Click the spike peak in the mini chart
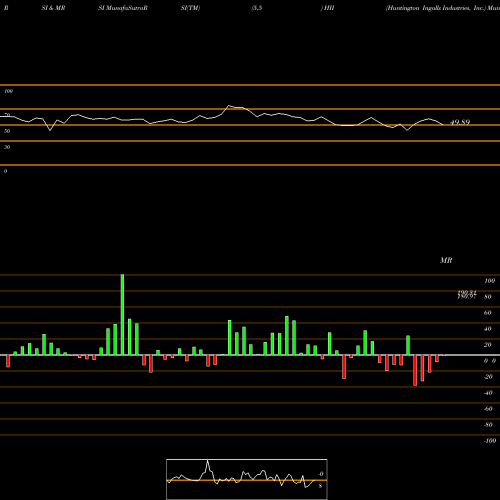Image resolution: width=500 pixels, height=500 pixels. (x=207, y=461)
